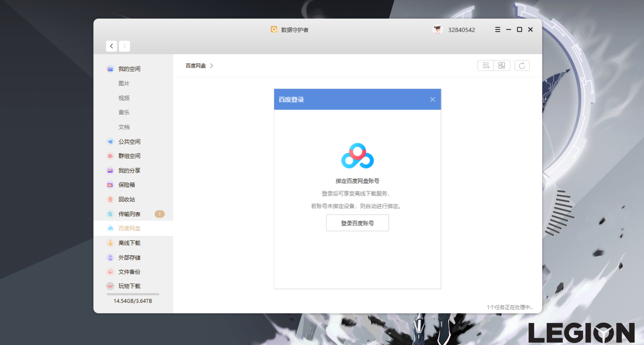Image resolution: width=644 pixels, height=345 pixels.
Task: Expand breadcrumb chevron after 百度网盘
Action: click(x=212, y=66)
